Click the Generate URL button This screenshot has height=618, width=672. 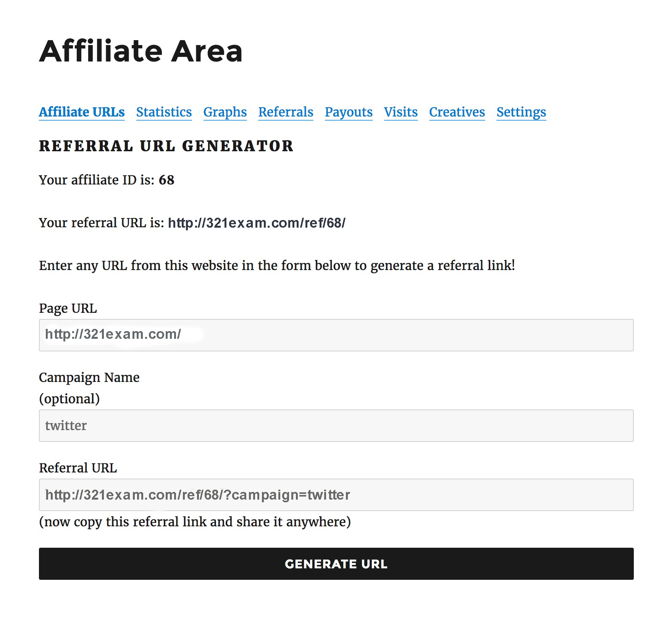[x=336, y=564]
